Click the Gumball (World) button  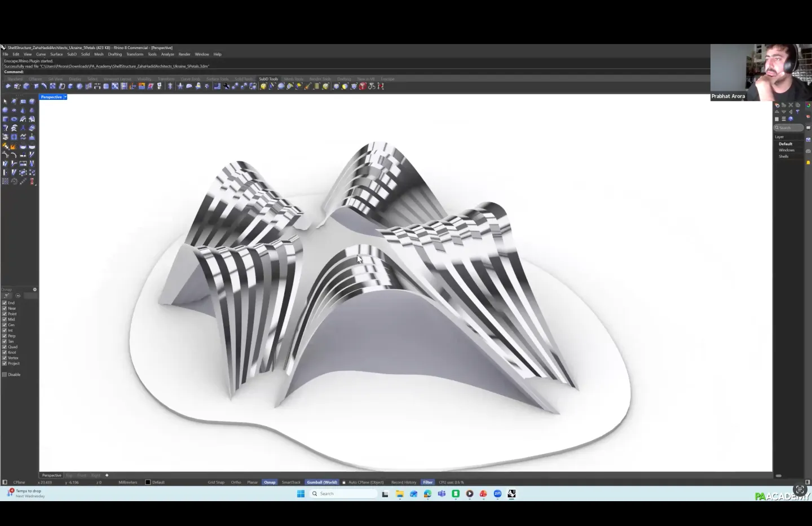tap(321, 483)
